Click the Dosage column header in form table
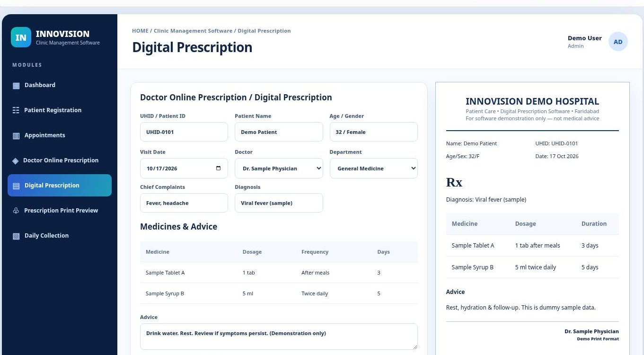644x355 pixels. pos(252,252)
